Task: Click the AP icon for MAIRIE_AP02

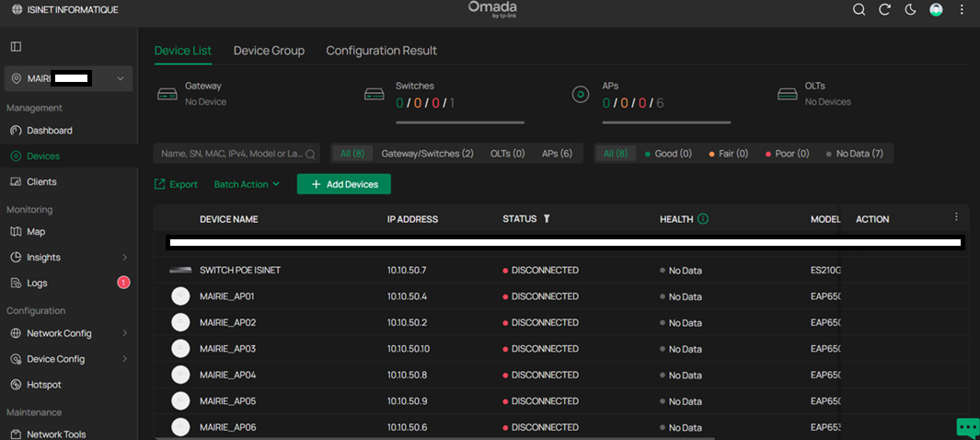Action: pos(180,322)
